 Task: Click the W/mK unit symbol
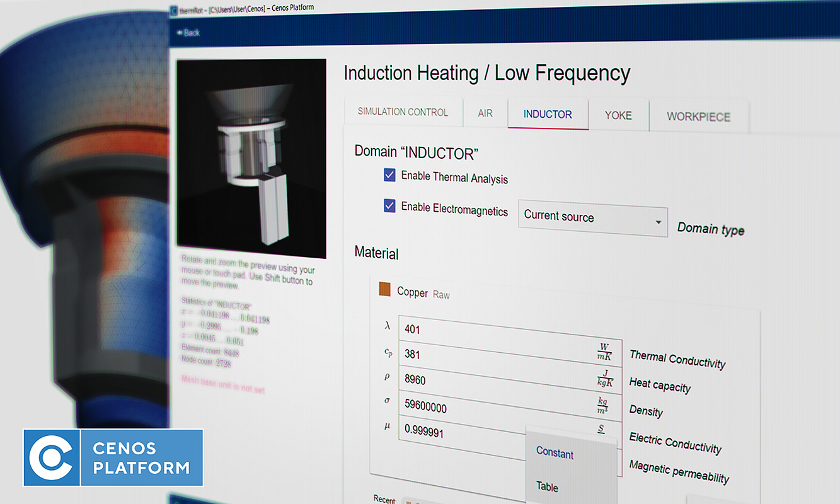603,352
